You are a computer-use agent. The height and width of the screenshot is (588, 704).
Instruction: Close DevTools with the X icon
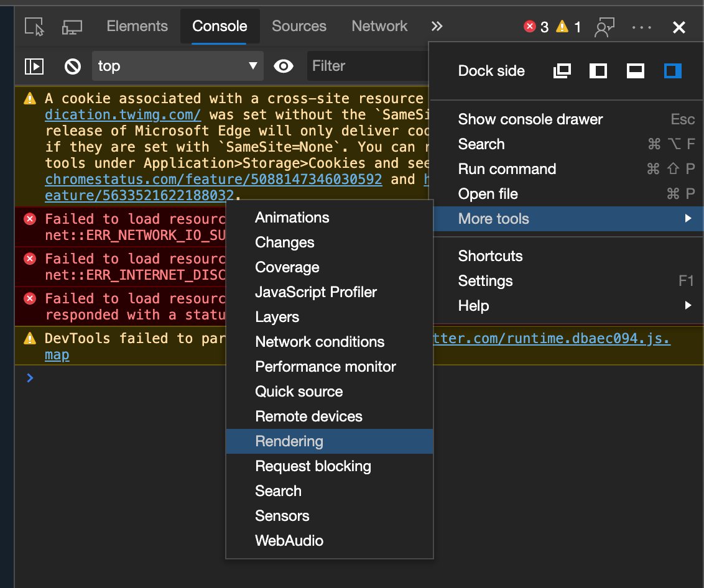tap(679, 27)
